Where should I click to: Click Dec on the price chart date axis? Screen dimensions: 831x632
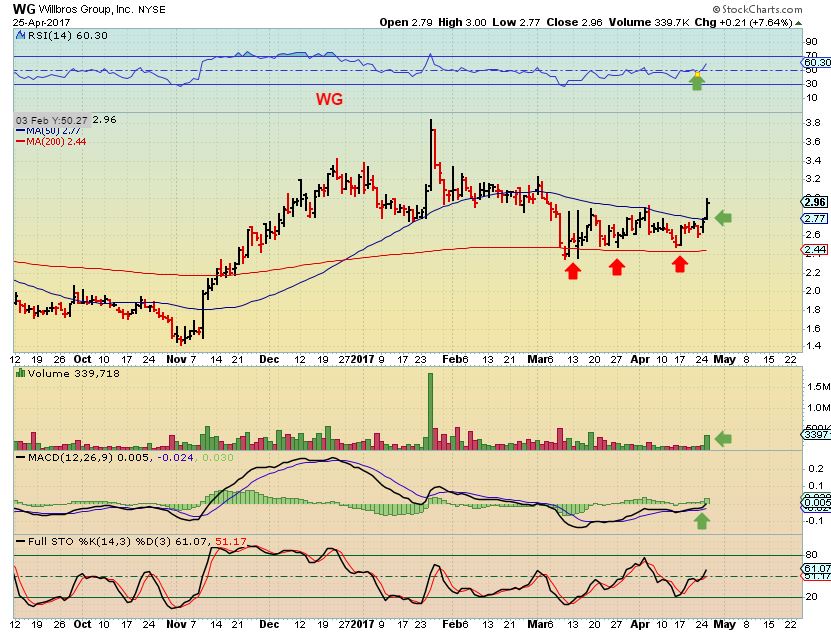269,359
